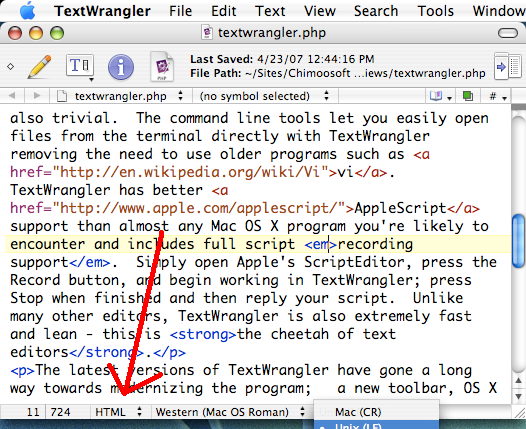Click the scroll up arrow
The height and width of the screenshot is (429, 526).
click(519, 380)
